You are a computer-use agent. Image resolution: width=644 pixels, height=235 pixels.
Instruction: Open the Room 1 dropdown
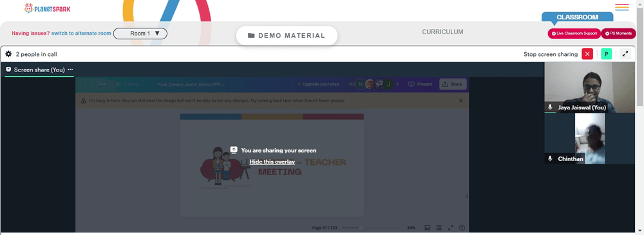[x=140, y=33]
